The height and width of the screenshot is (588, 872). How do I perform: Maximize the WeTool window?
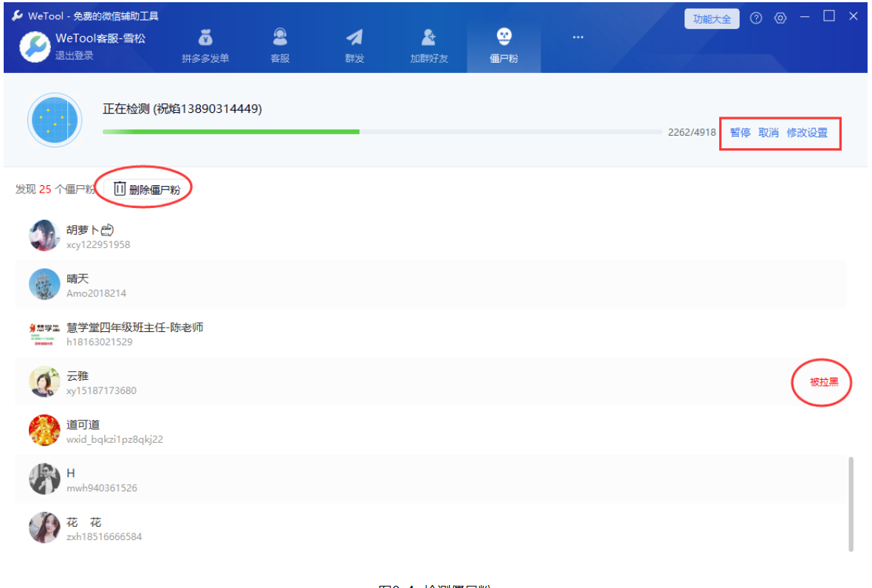[828, 17]
